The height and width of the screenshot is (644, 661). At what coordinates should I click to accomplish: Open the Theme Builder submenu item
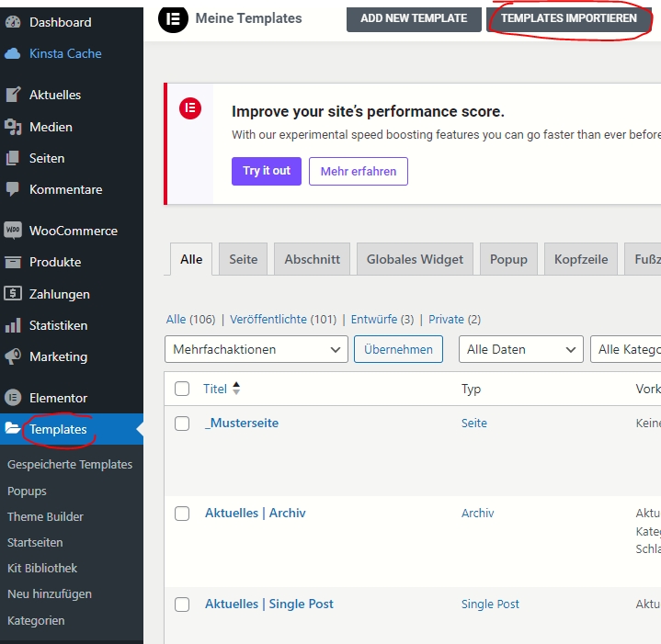pos(45,516)
